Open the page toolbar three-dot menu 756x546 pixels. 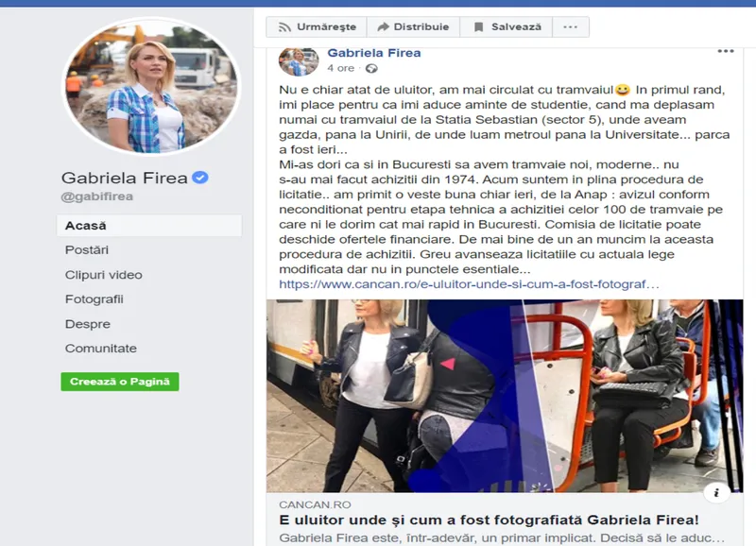click(x=571, y=27)
